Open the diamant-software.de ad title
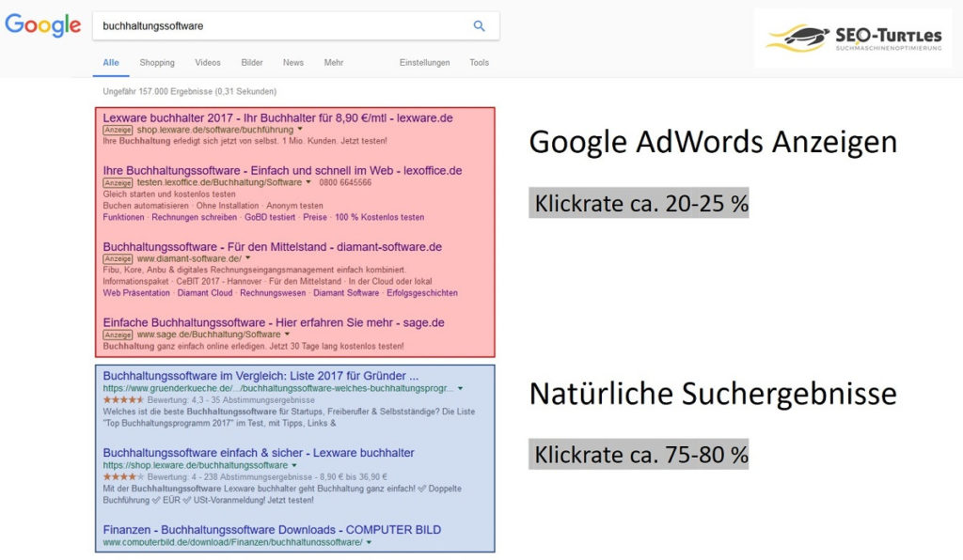The width and height of the screenshot is (963, 560). click(x=272, y=246)
